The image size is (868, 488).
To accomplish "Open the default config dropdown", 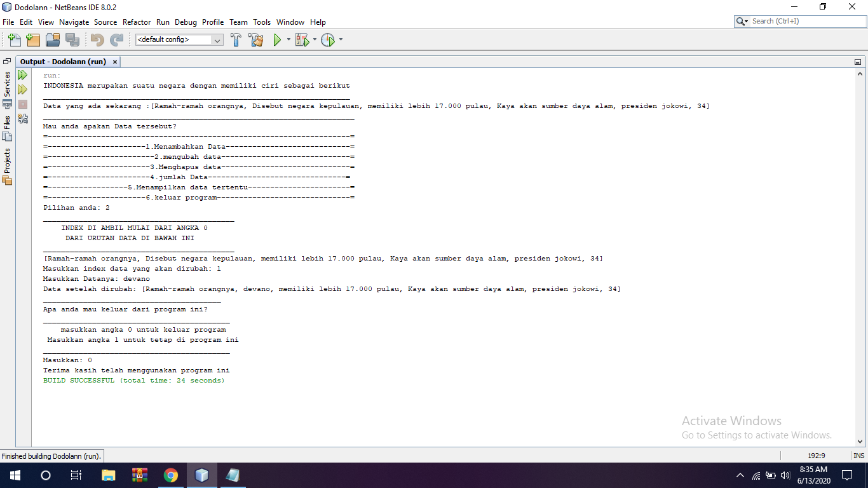I will [218, 39].
